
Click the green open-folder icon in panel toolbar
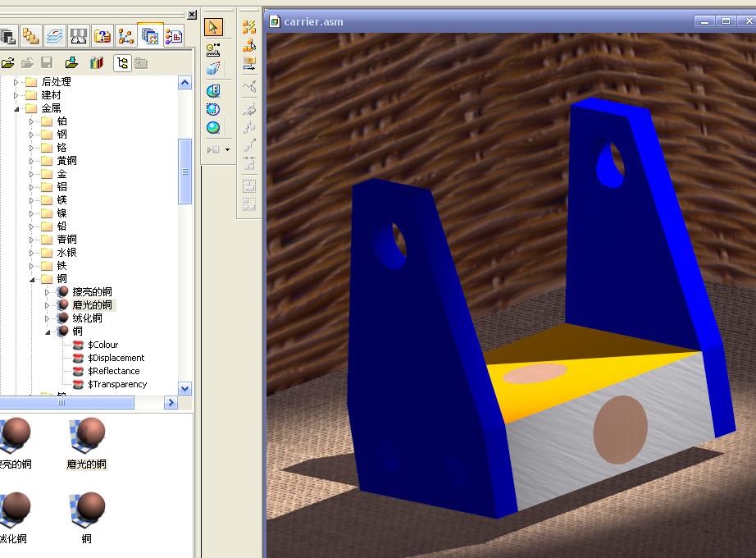pos(7,62)
